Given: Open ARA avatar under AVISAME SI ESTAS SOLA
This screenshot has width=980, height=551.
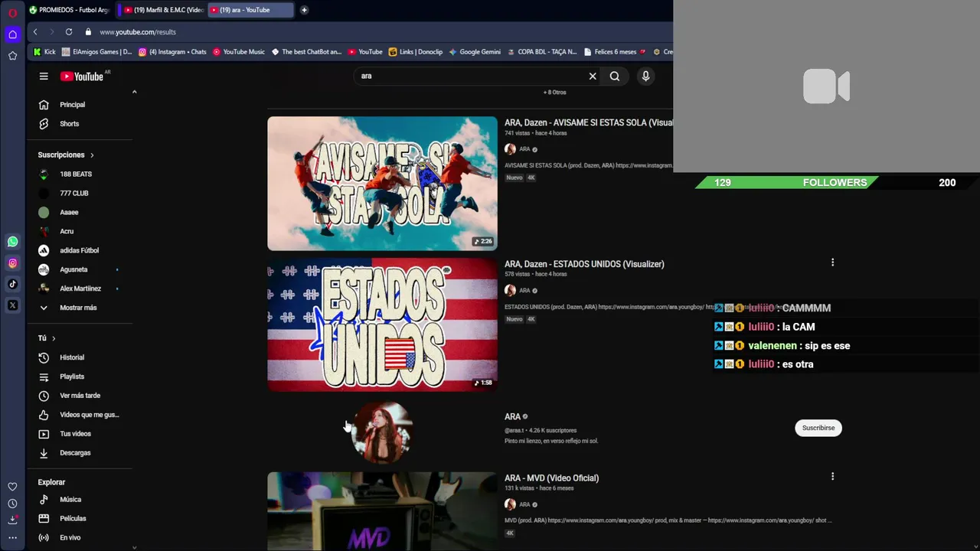Looking at the screenshot, I should [510, 149].
